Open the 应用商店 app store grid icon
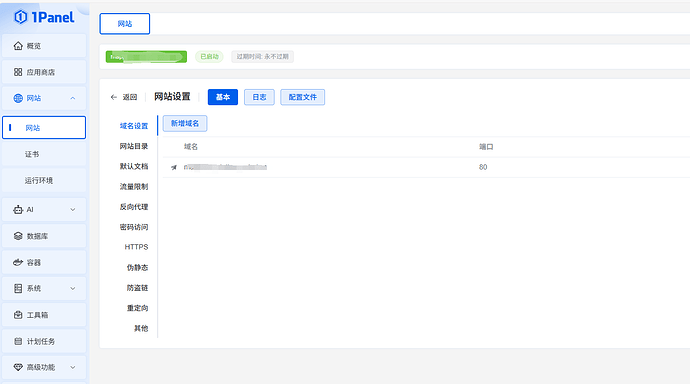Screen dimensions: 690x384 point(18,72)
